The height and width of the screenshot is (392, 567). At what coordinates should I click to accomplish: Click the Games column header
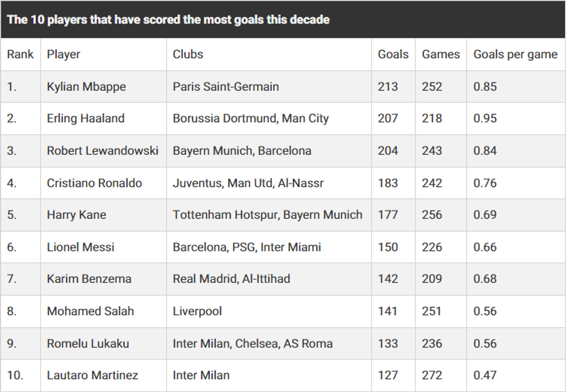pos(441,54)
